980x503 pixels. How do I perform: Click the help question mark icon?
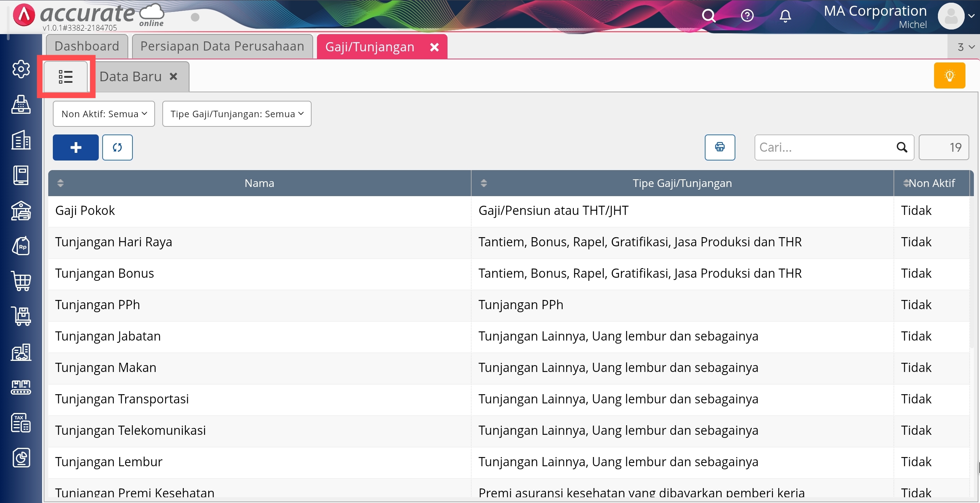[x=747, y=16]
